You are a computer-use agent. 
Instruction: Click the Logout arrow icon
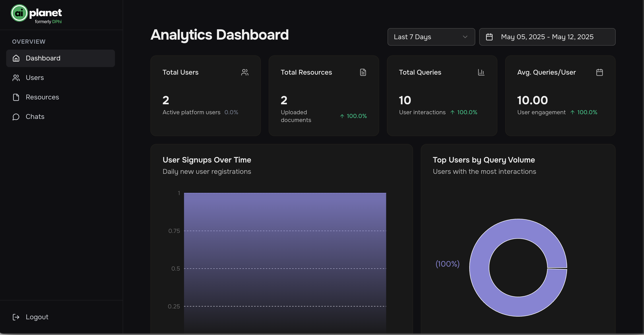pos(16,317)
